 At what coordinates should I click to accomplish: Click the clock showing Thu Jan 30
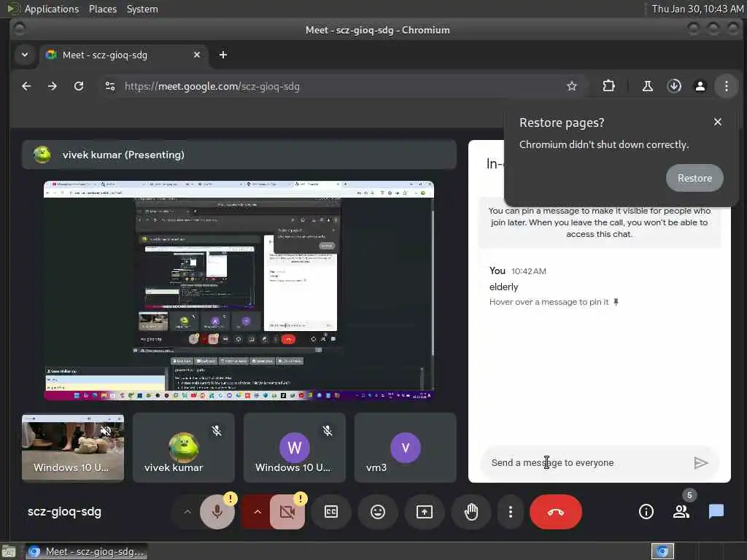697,9
